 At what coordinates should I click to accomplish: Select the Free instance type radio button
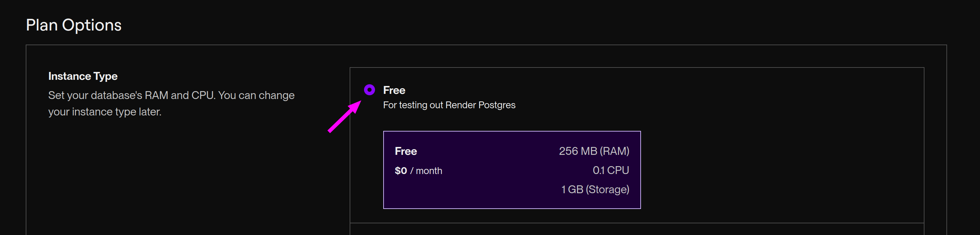click(370, 90)
